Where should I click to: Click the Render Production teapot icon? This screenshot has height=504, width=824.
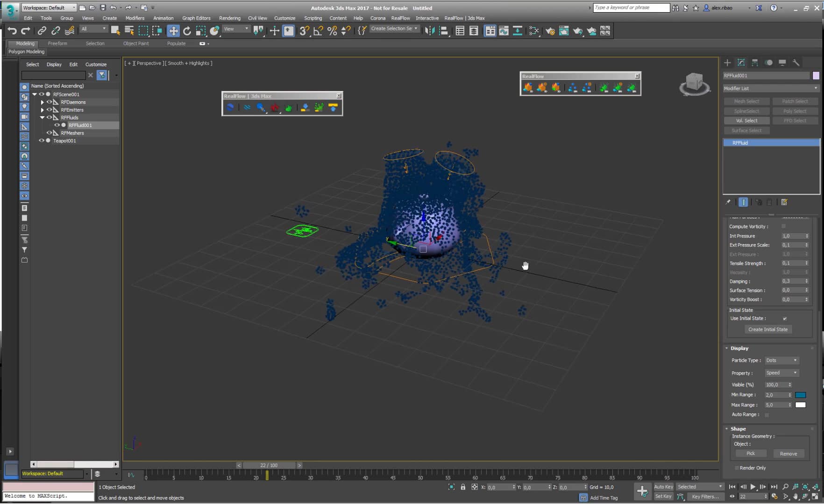pyautogui.click(x=578, y=31)
